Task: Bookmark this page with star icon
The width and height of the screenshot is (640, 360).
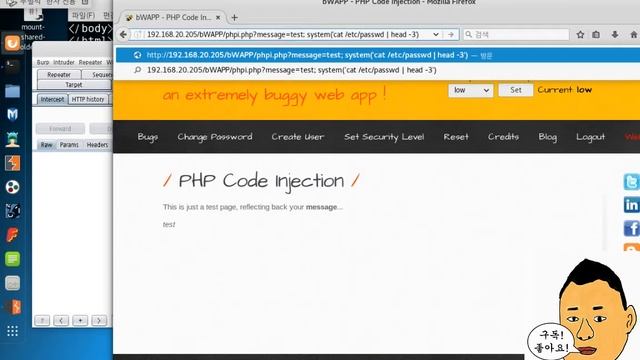Action: pos(580,35)
